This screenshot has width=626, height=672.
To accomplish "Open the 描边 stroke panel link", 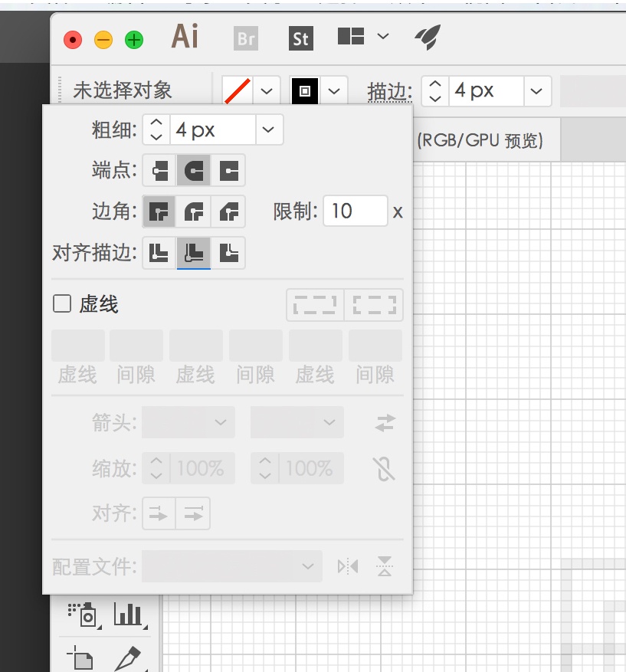I will pyautogui.click(x=389, y=91).
